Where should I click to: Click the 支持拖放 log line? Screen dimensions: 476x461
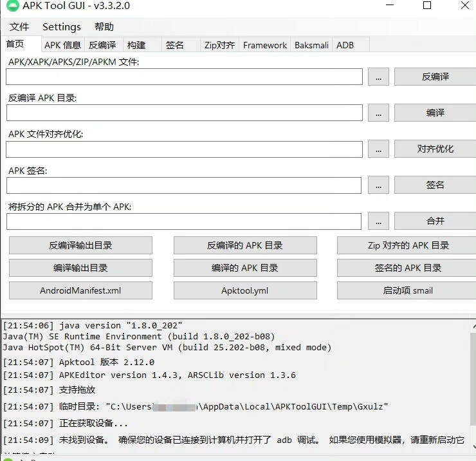click(x=49, y=390)
